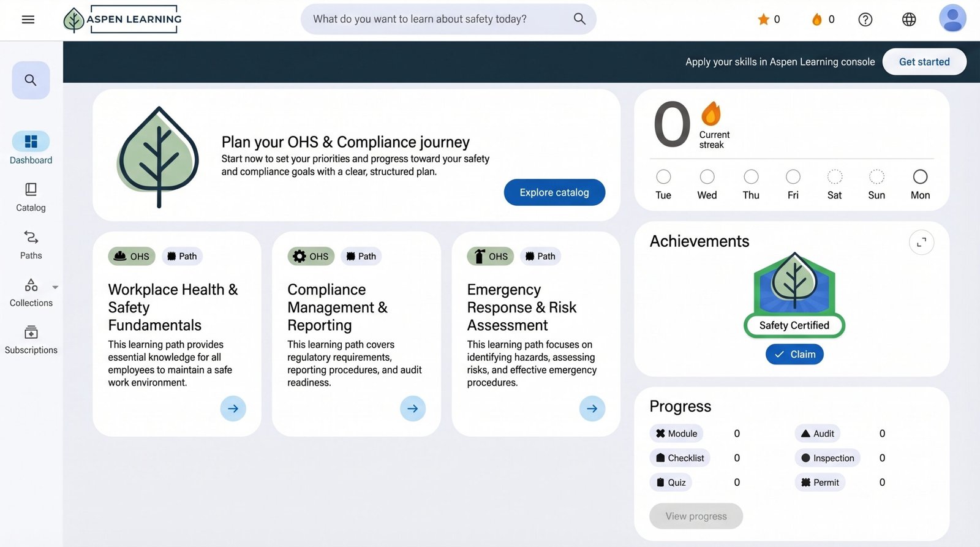Viewport: 980px width, 547px height.
Task: Click the magnifier icon in search bar
Action: point(579,19)
